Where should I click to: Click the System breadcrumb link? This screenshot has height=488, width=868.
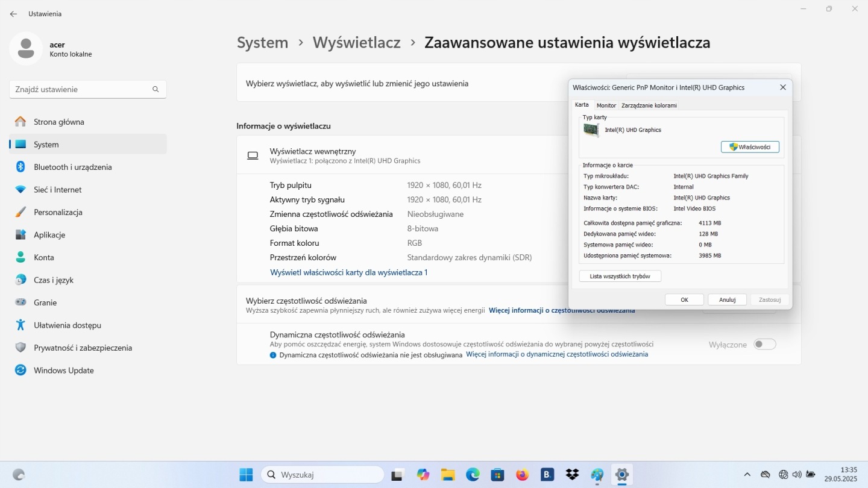click(262, 43)
